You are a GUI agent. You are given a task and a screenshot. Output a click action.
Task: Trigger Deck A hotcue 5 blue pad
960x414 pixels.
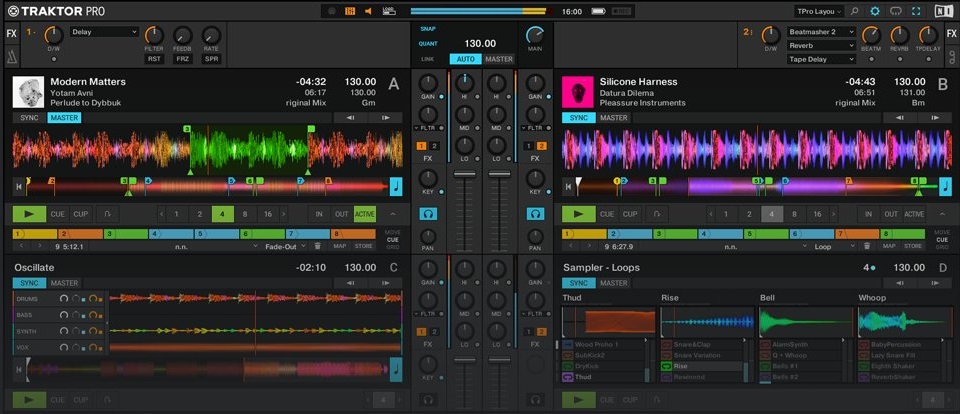(217, 234)
